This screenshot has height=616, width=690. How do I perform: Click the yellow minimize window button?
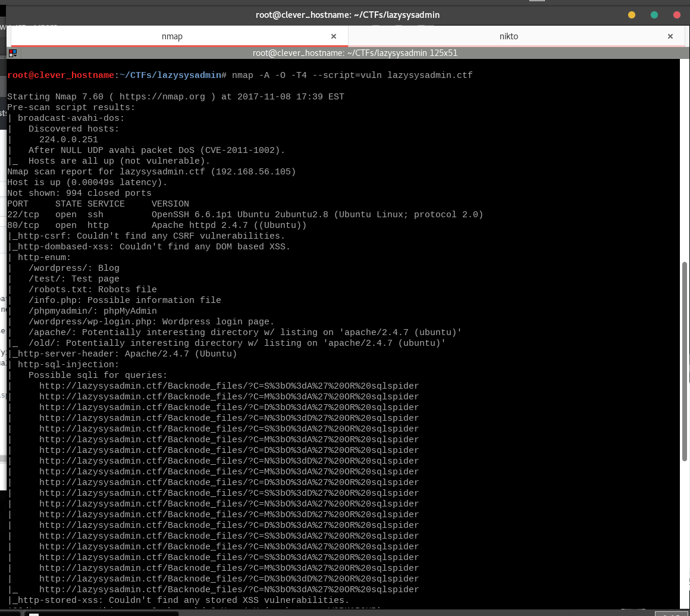(632, 15)
